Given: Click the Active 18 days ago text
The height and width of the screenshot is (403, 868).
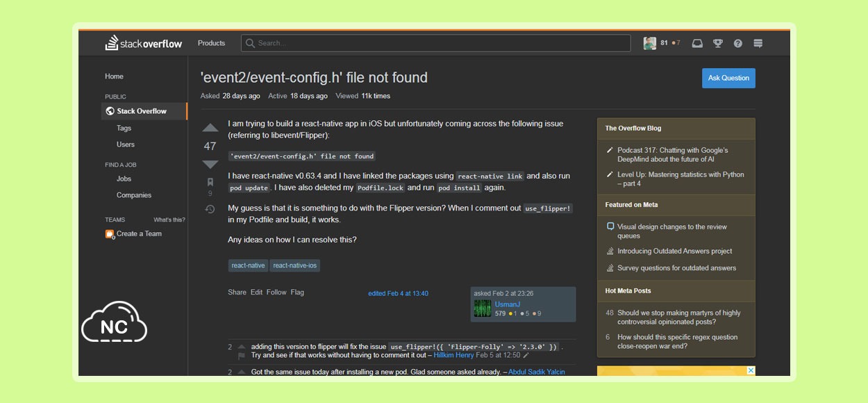Looking at the screenshot, I should [298, 96].
